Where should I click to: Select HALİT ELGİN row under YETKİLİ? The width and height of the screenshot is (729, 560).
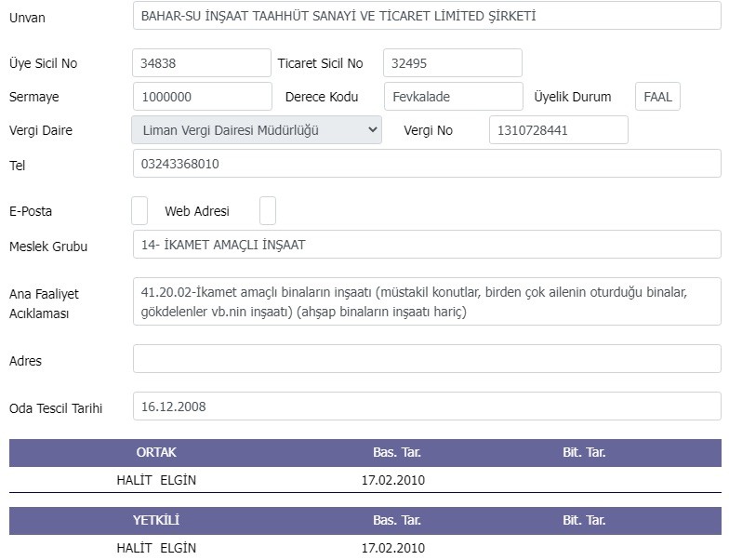[364, 547]
